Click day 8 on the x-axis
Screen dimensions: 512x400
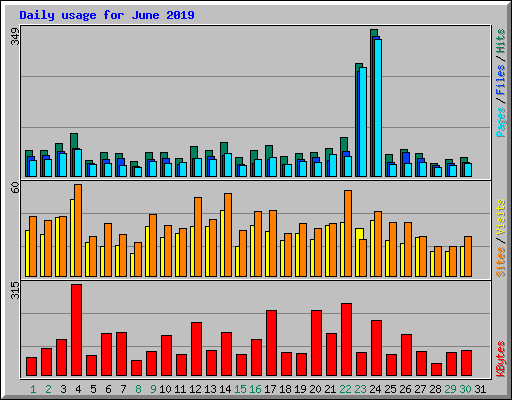click(138, 389)
